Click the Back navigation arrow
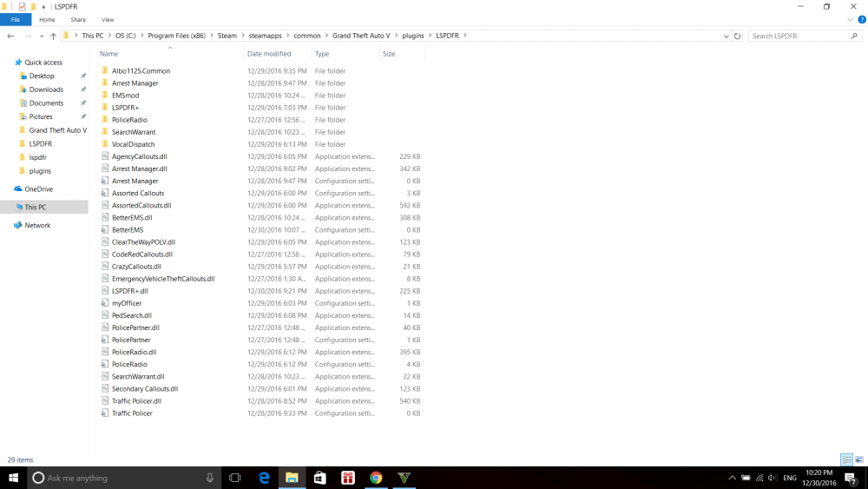 [x=10, y=36]
